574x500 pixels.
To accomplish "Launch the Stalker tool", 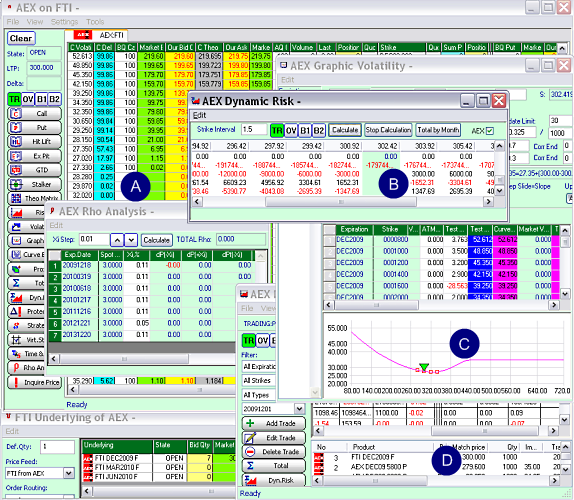I will 34,184.
